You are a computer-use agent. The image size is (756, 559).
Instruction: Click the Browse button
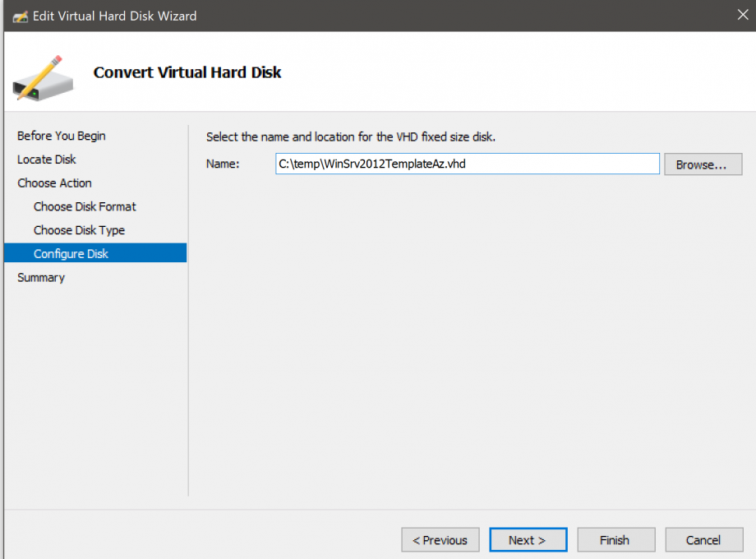pos(703,164)
